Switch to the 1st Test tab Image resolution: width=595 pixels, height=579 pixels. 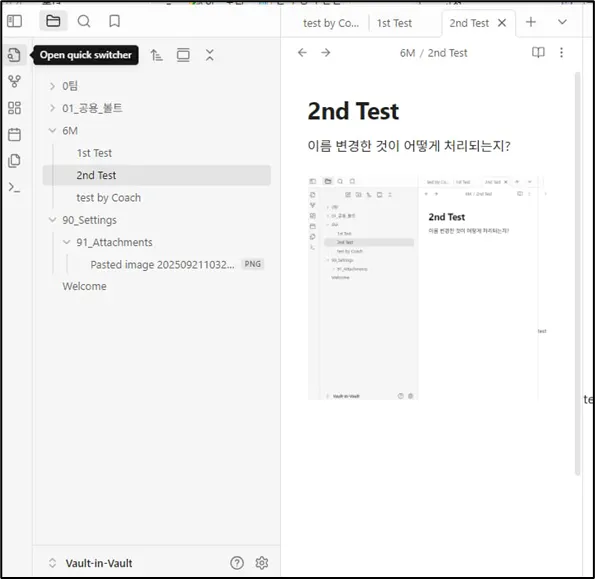pos(394,23)
